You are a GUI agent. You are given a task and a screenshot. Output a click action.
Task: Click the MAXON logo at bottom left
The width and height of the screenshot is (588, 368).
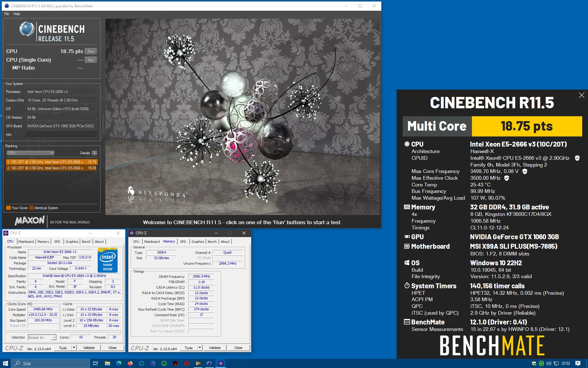pos(30,220)
